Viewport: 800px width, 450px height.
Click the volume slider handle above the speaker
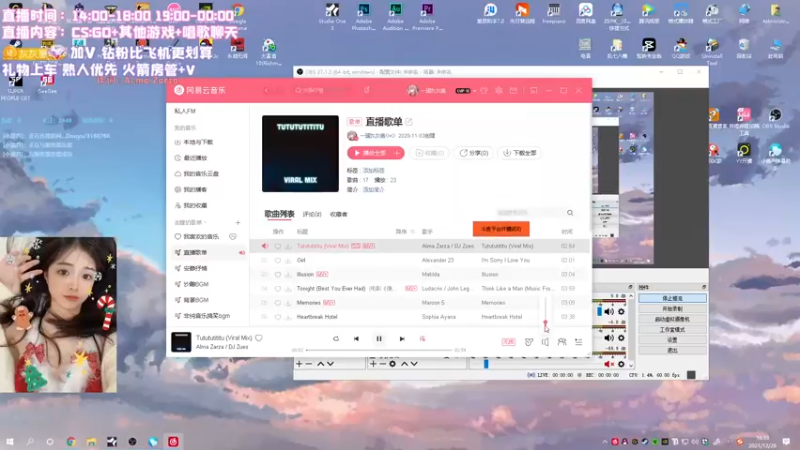pos(545,323)
